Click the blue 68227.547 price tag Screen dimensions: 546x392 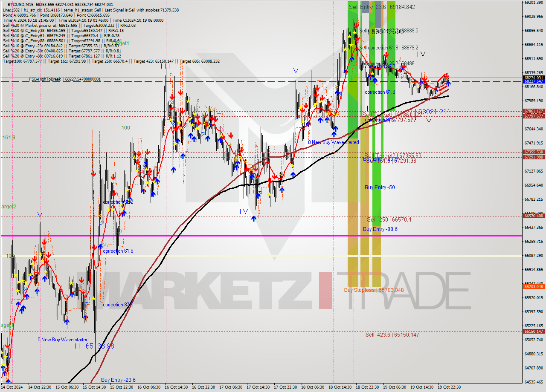tap(534, 81)
